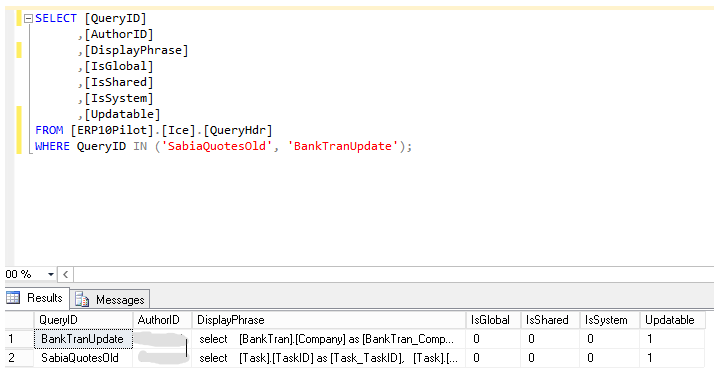This screenshot has height=381, width=714.
Task: Place cursor on the [IsSystem] line
Action: tap(115, 98)
